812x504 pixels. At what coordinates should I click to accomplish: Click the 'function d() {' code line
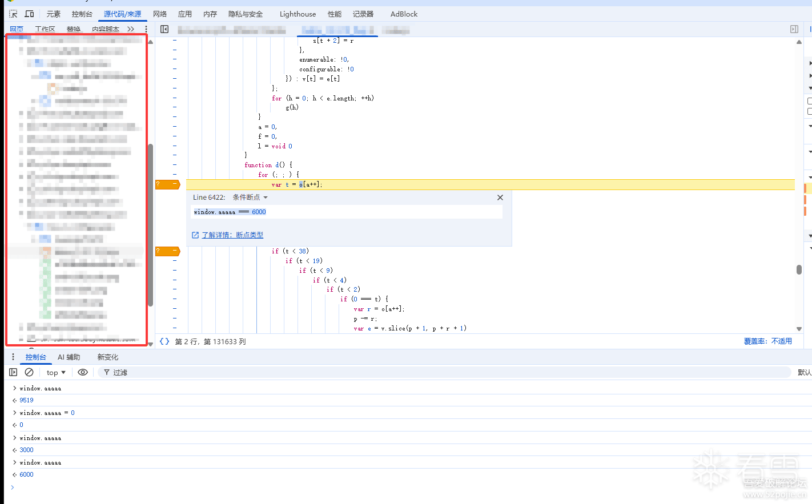(x=268, y=165)
